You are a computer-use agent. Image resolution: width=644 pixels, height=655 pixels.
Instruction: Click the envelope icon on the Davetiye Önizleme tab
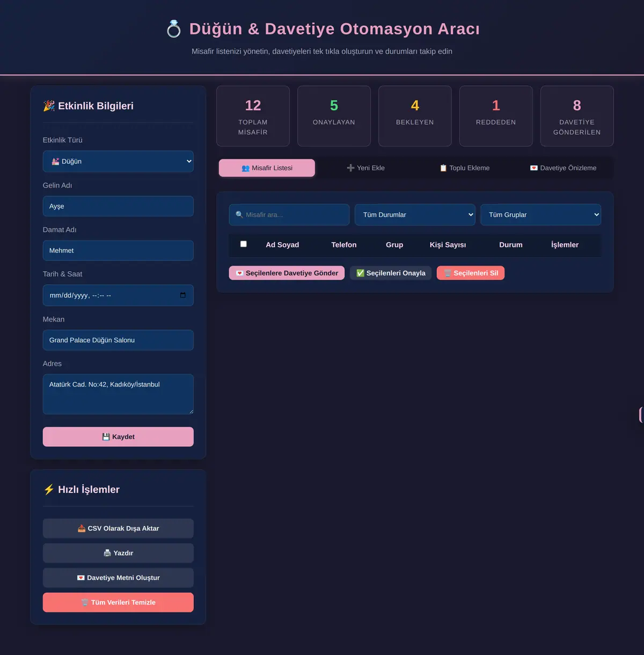click(534, 168)
